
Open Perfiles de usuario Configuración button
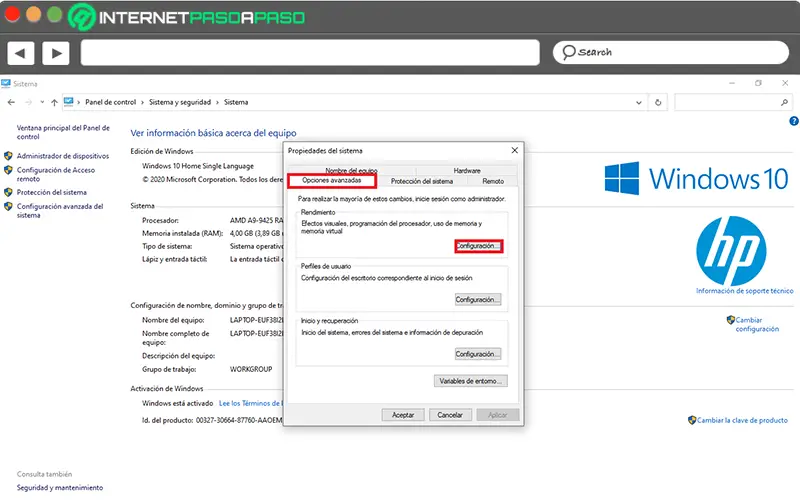click(478, 299)
